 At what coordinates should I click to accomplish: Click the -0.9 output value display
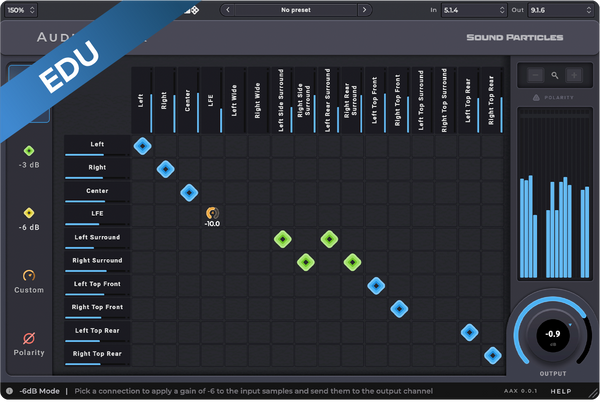[553, 334]
